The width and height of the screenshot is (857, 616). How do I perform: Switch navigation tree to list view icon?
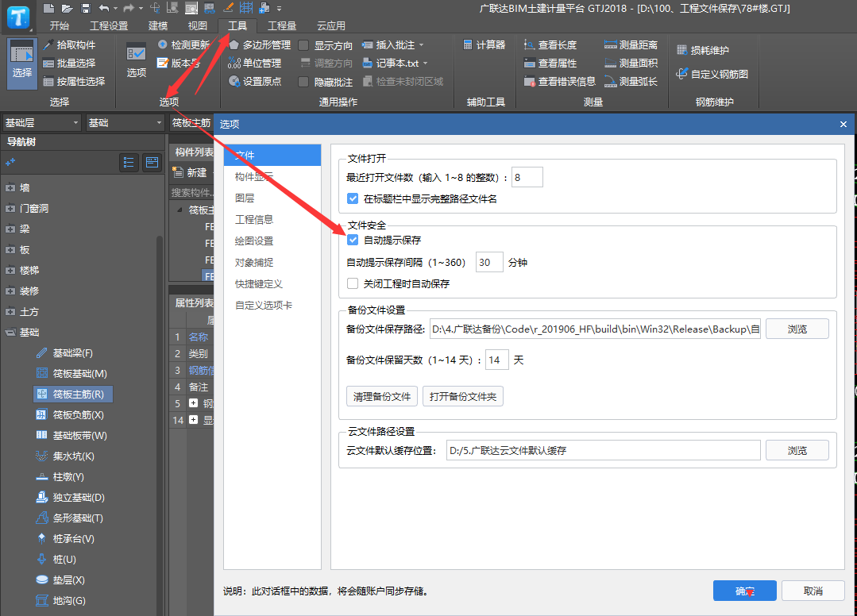coord(129,163)
